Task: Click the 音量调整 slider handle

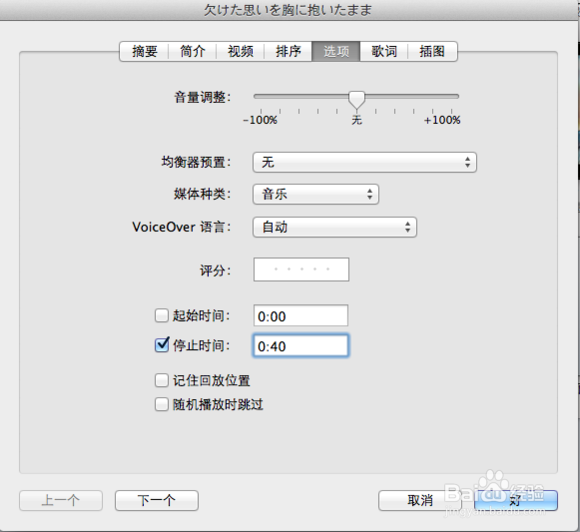Action: pyautogui.click(x=357, y=100)
